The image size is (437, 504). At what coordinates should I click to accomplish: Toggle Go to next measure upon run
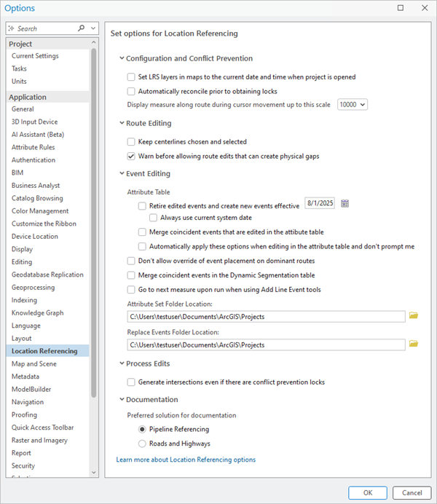[131, 290]
